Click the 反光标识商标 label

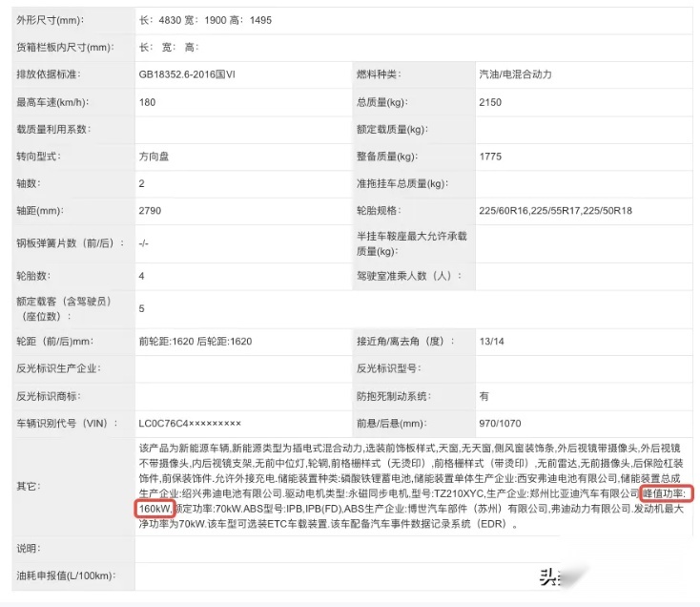(x=49, y=397)
